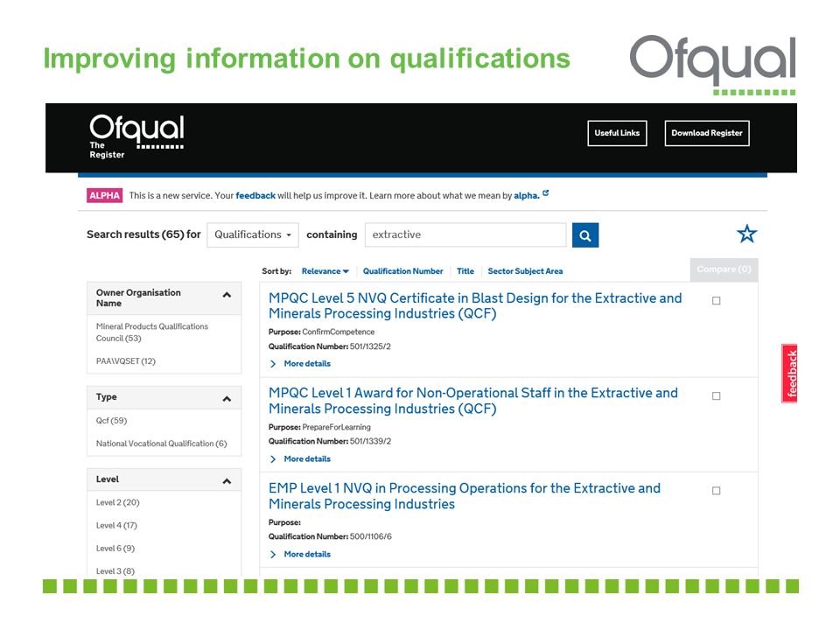This screenshot has width=840, height=630.
Task: Click the alpha link in banner
Action: coord(527,195)
